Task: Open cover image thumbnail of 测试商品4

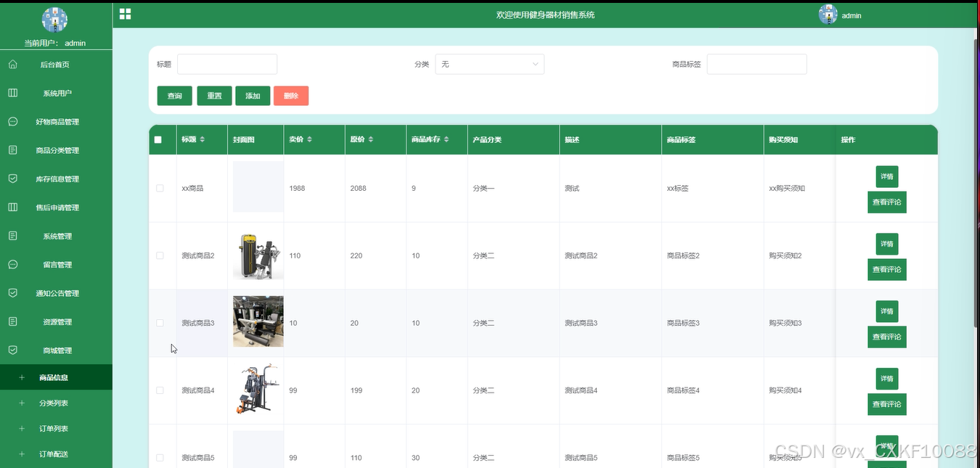Action: pyautogui.click(x=258, y=389)
